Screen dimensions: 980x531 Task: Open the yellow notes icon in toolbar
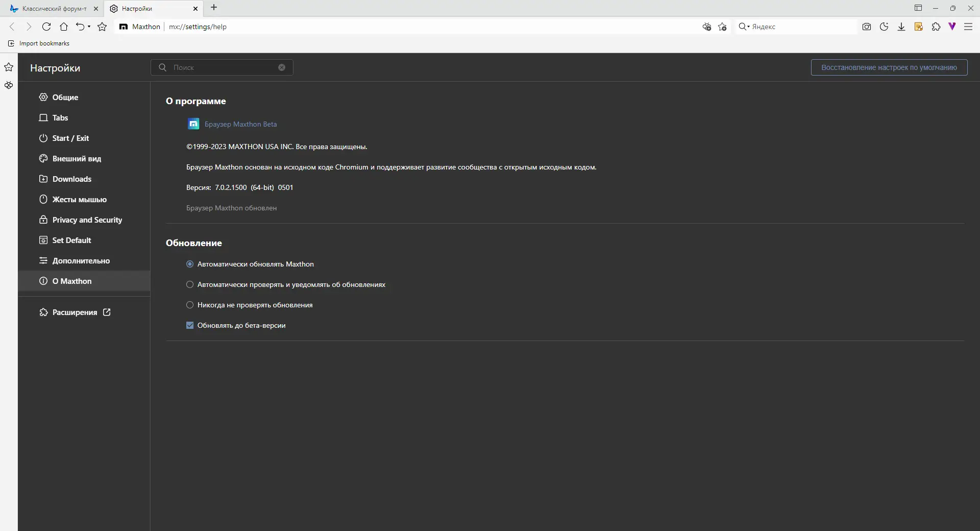pyautogui.click(x=919, y=27)
